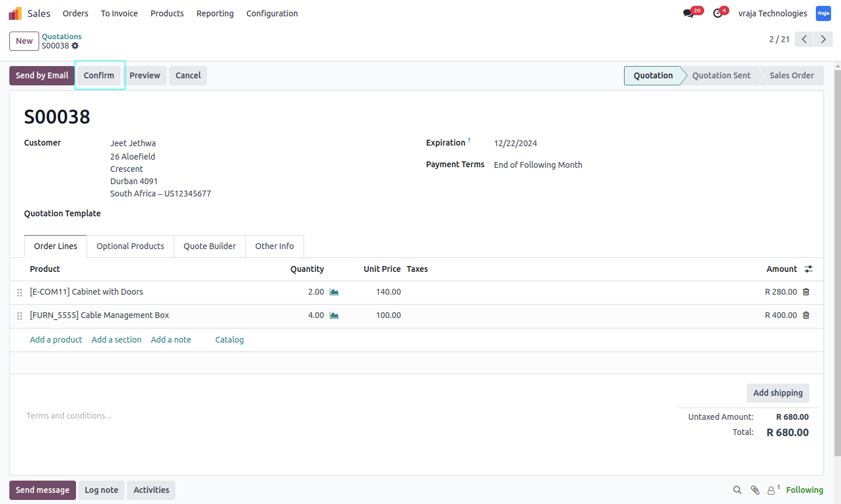Open the messages chat icon

(688, 13)
